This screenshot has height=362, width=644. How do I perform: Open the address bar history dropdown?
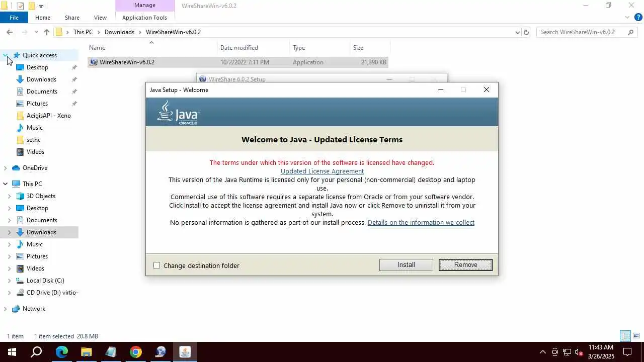click(x=517, y=32)
